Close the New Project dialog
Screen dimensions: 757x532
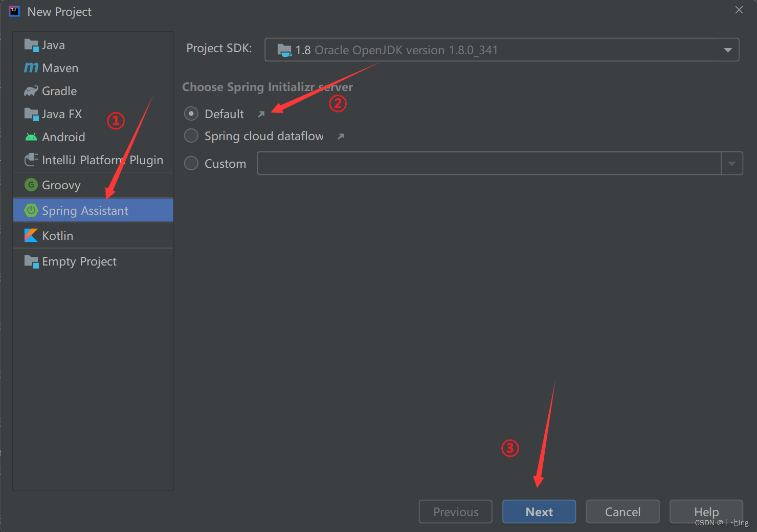pos(739,10)
